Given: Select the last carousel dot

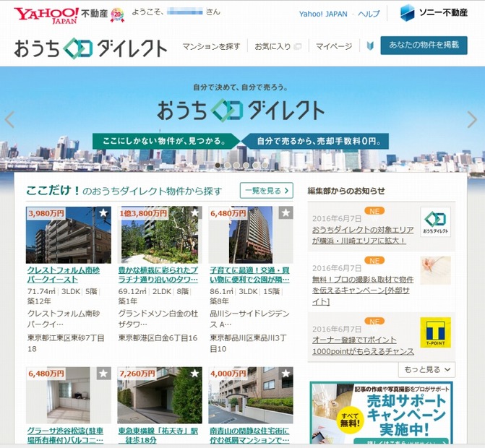Looking at the screenshot, I should pyautogui.click(x=265, y=165).
